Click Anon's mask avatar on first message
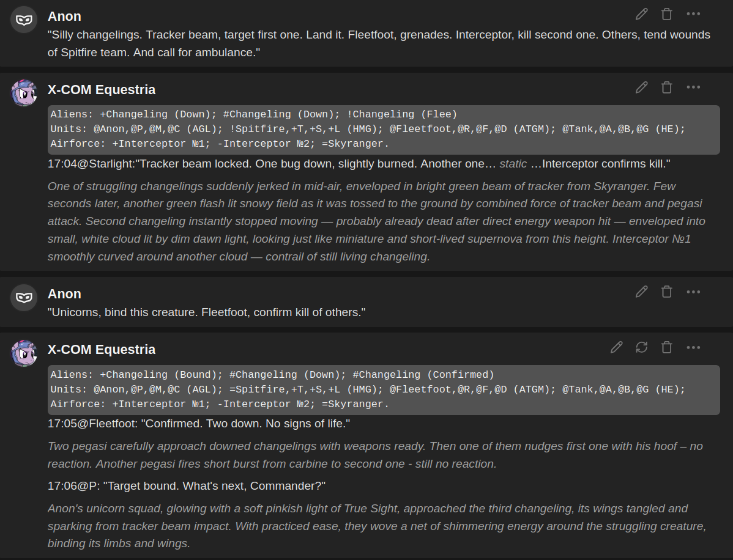 point(24,20)
